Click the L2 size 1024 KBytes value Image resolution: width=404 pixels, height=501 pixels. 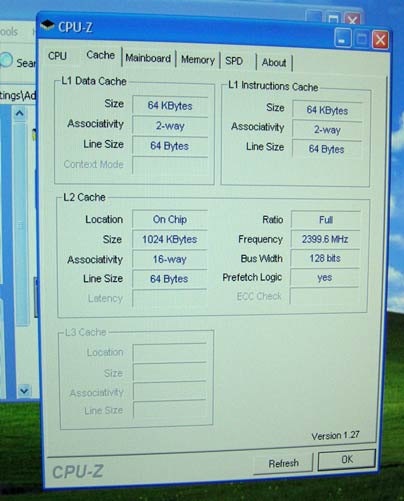170,239
